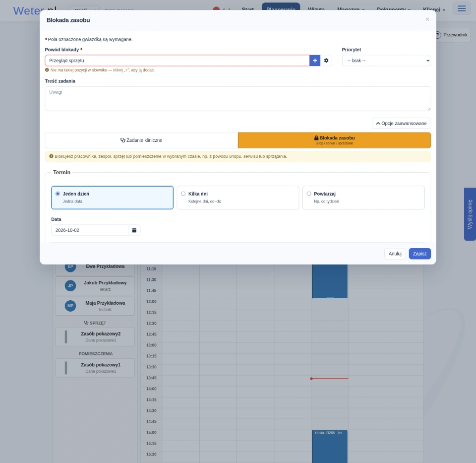This screenshot has height=463, width=476.
Task: Switch to Blokada zasobu tab
Action: (334, 140)
